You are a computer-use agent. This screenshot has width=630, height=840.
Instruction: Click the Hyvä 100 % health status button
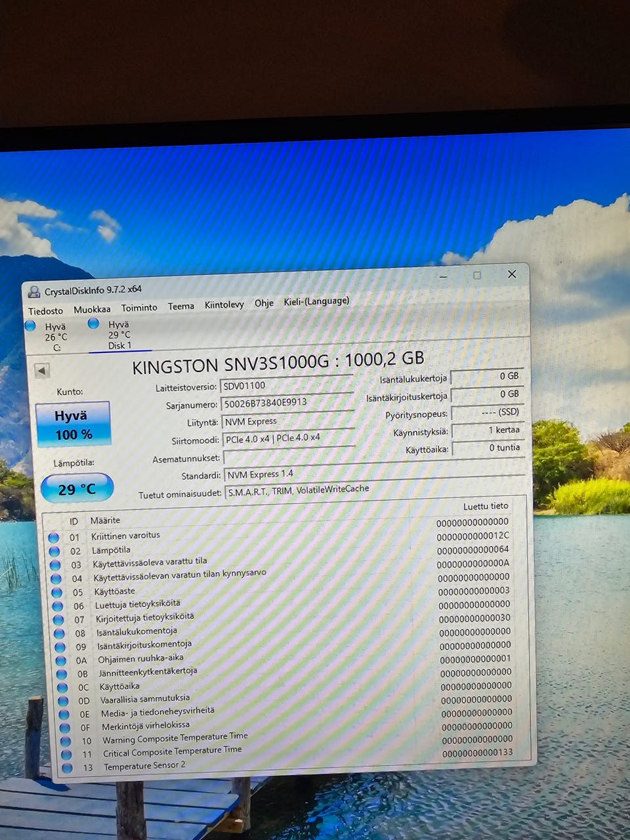point(73,424)
